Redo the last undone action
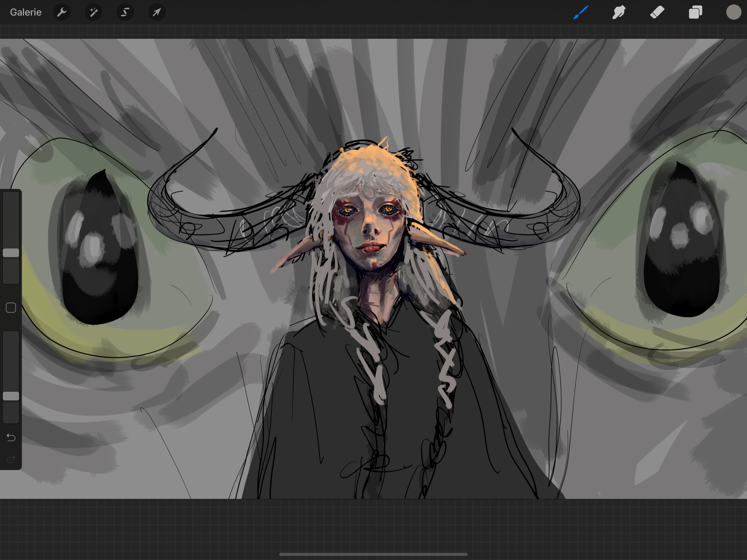 click(x=11, y=459)
